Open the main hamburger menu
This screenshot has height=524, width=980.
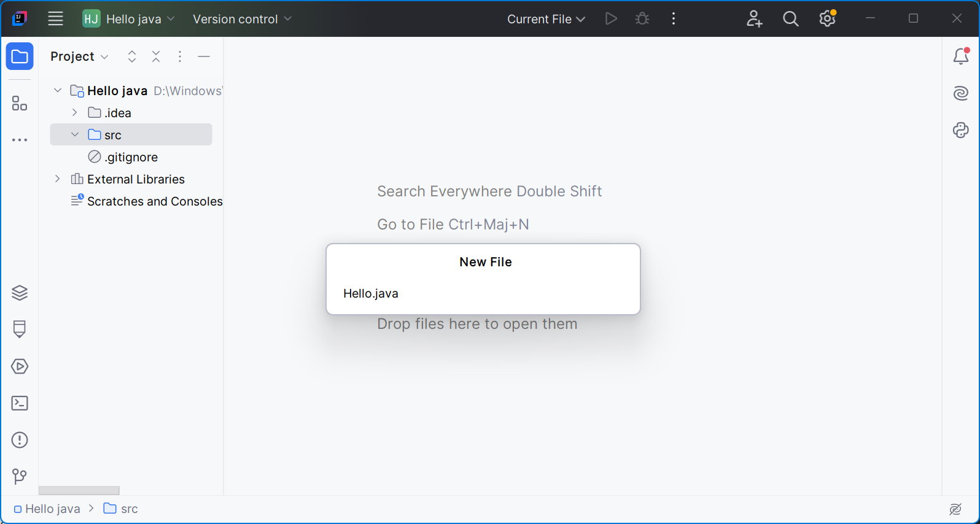(56, 19)
